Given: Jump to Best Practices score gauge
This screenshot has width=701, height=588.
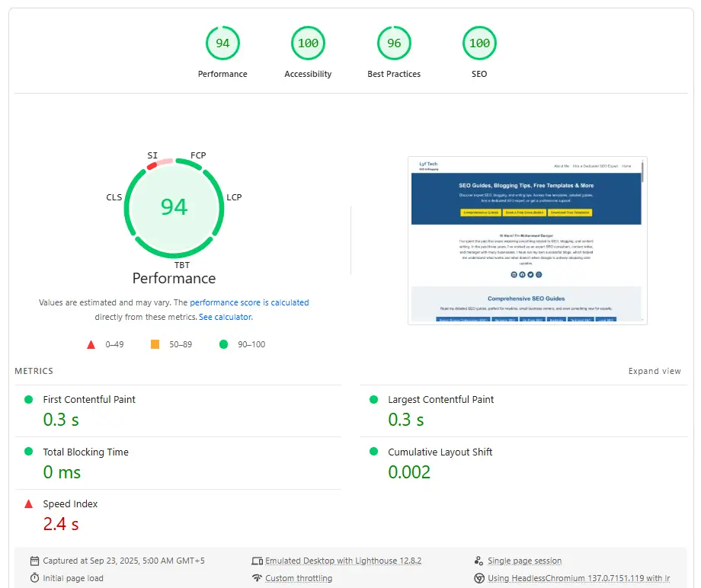Looking at the screenshot, I should (394, 43).
